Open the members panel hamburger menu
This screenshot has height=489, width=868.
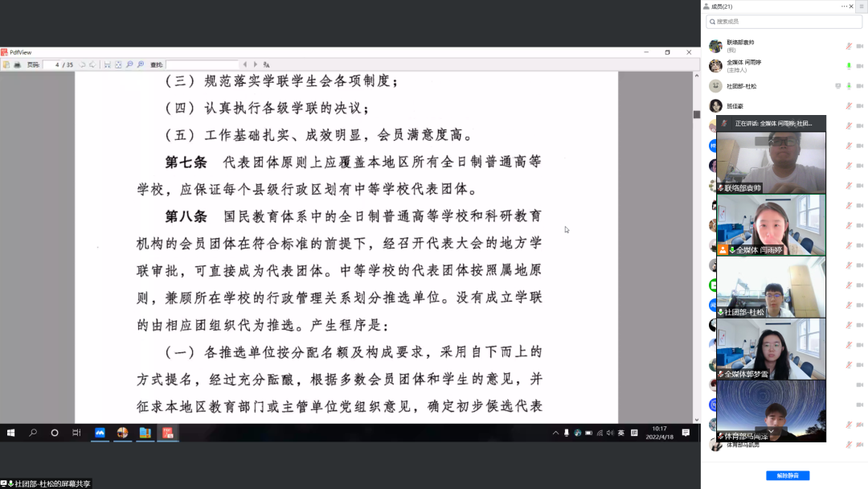(x=862, y=6)
